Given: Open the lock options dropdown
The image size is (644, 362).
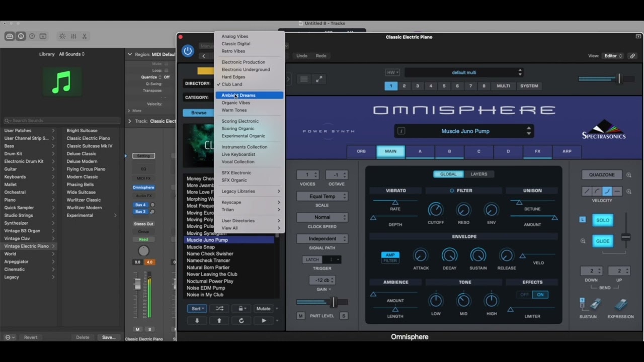Looking at the screenshot, I should [243, 309].
